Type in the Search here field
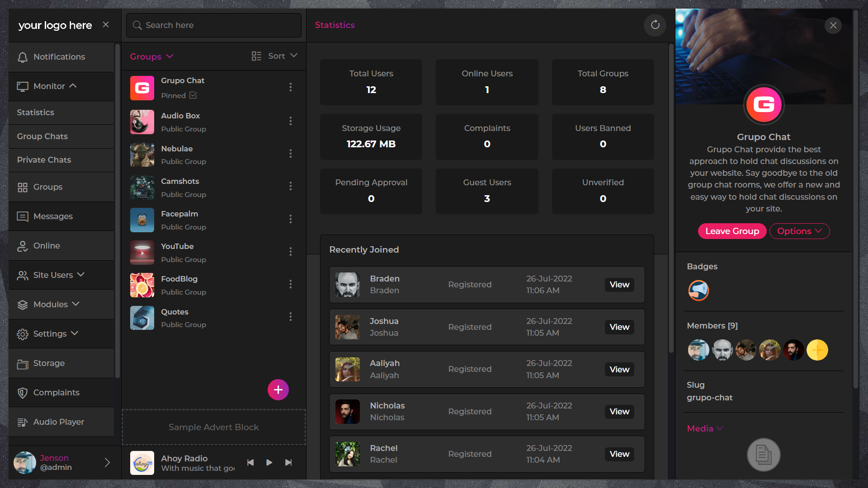The image size is (868, 488). tap(213, 25)
